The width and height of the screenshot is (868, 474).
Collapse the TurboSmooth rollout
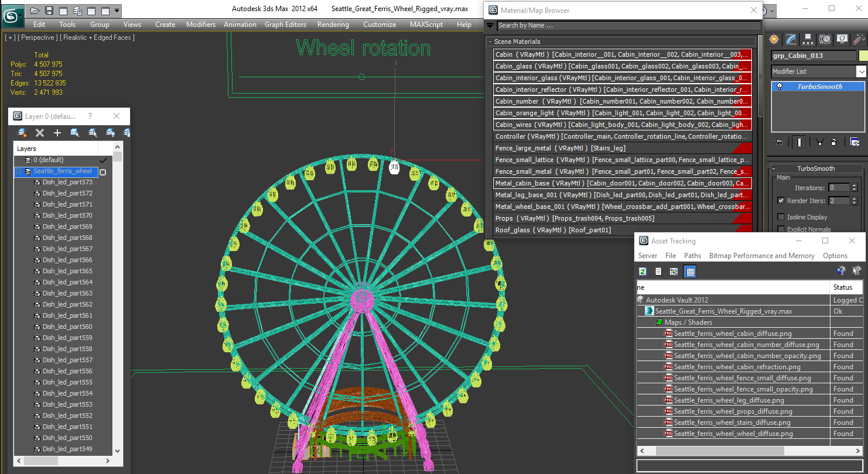coord(773,169)
